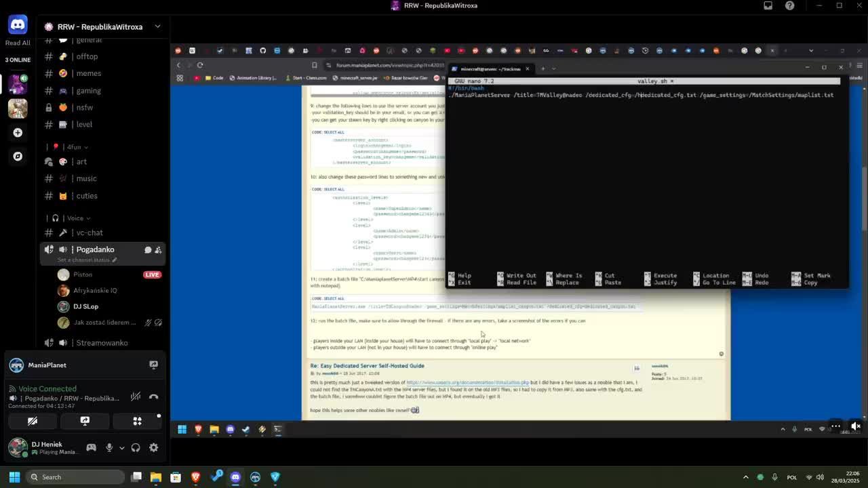This screenshot has width=868, height=488.
Task: Click the Windows taskbar Search box
Action: click(x=76, y=477)
